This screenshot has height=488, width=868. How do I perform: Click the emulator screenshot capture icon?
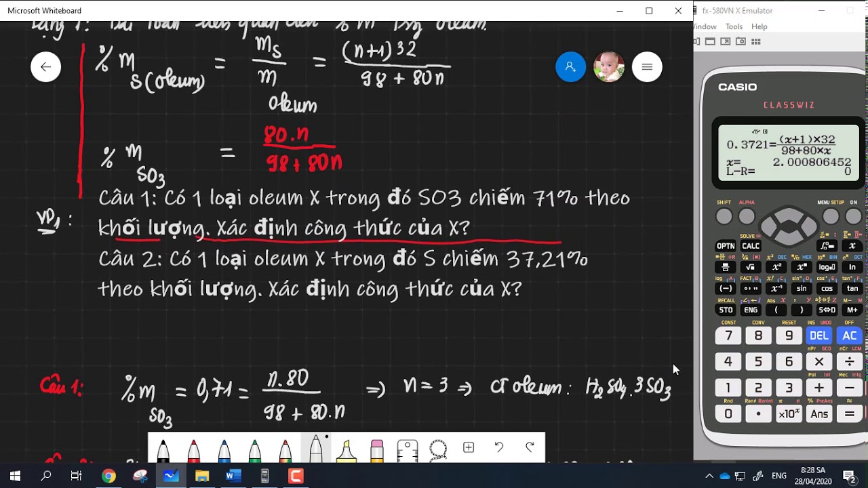[741, 41]
